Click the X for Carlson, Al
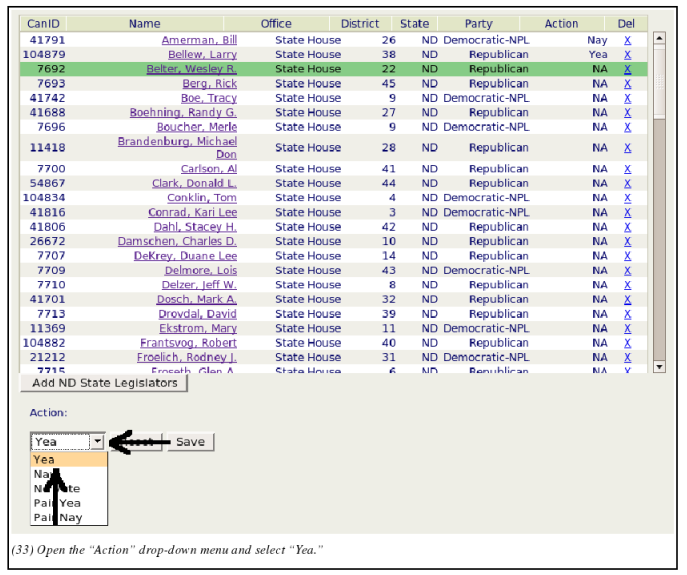The image size is (687, 575). pyautogui.click(x=627, y=169)
